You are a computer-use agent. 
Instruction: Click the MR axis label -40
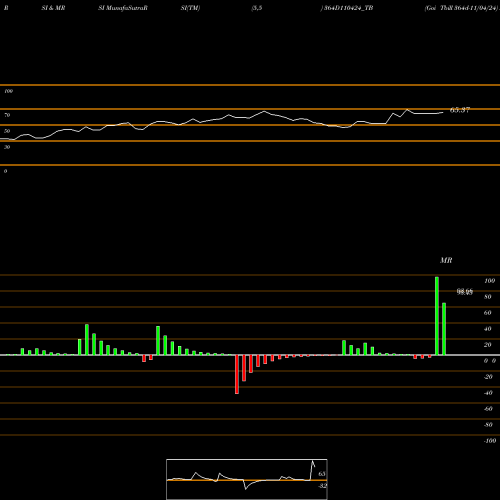(488, 393)
